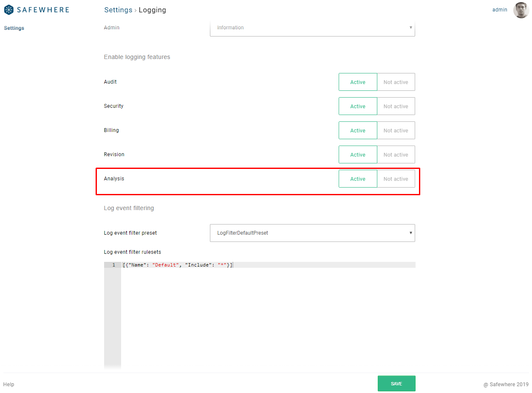This screenshot has height=393, width=532.
Task: Open Settings in the left sidebar
Action: pos(14,28)
